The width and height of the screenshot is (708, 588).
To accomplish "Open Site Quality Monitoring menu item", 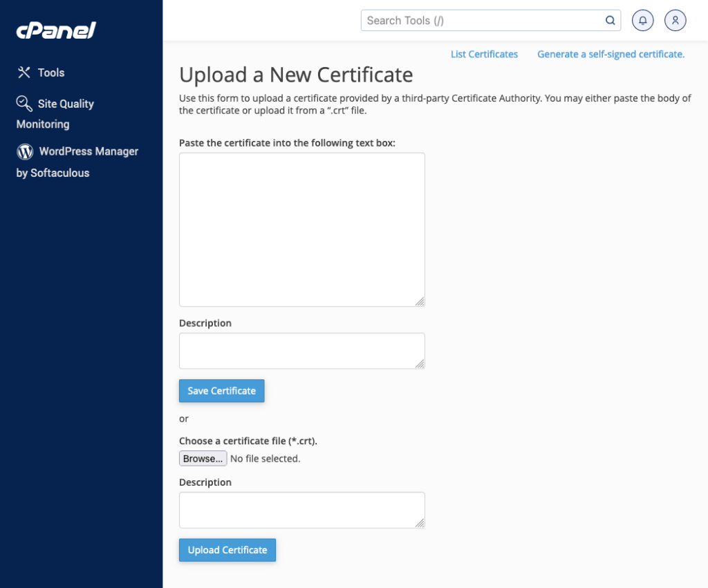I will [66, 104].
